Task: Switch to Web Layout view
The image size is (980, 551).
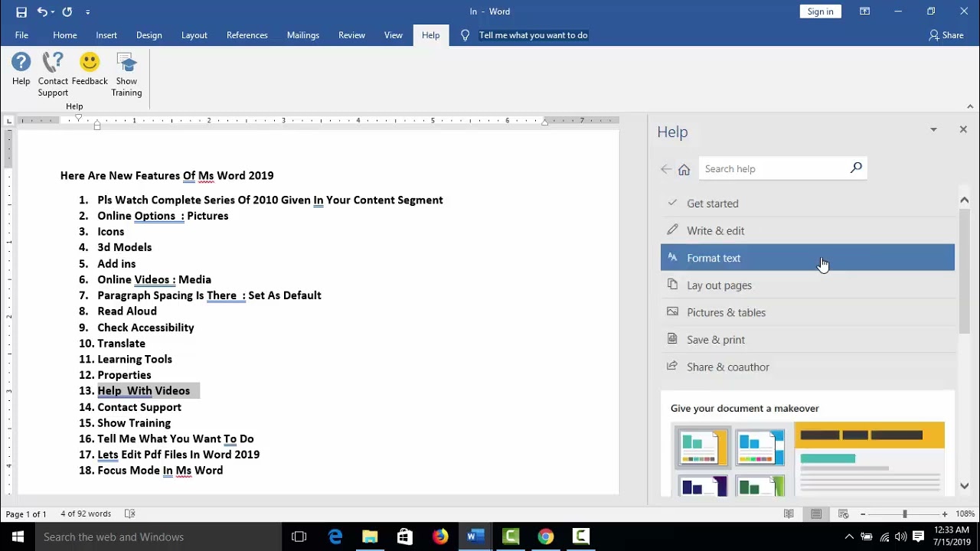Action: point(844,514)
